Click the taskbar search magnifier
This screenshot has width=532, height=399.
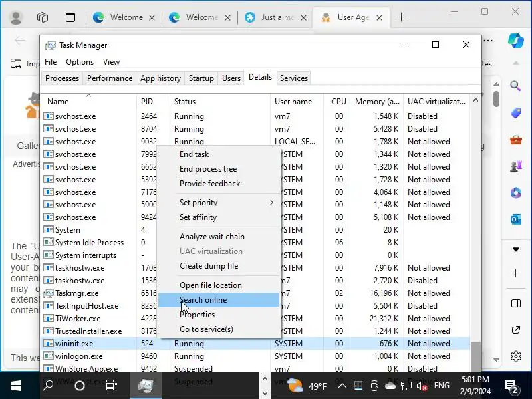click(48, 386)
